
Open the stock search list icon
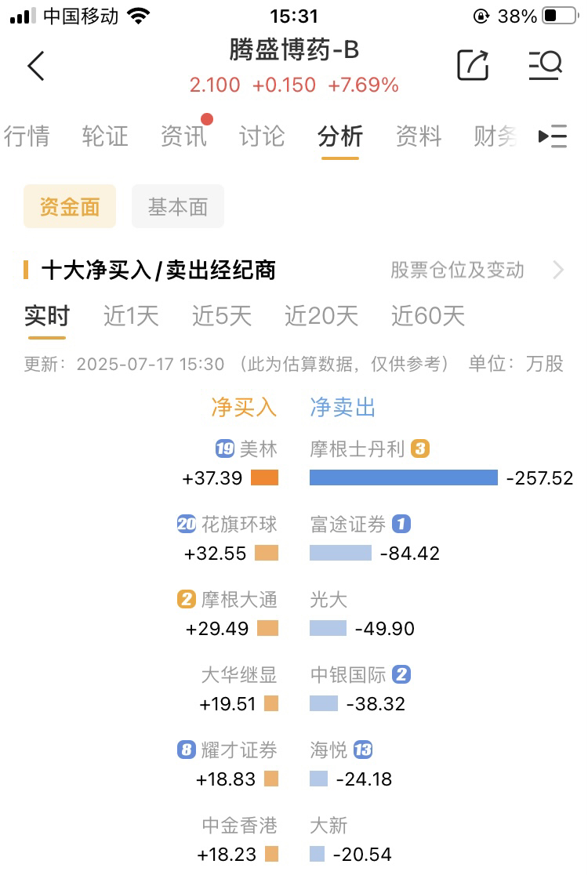(545, 65)
